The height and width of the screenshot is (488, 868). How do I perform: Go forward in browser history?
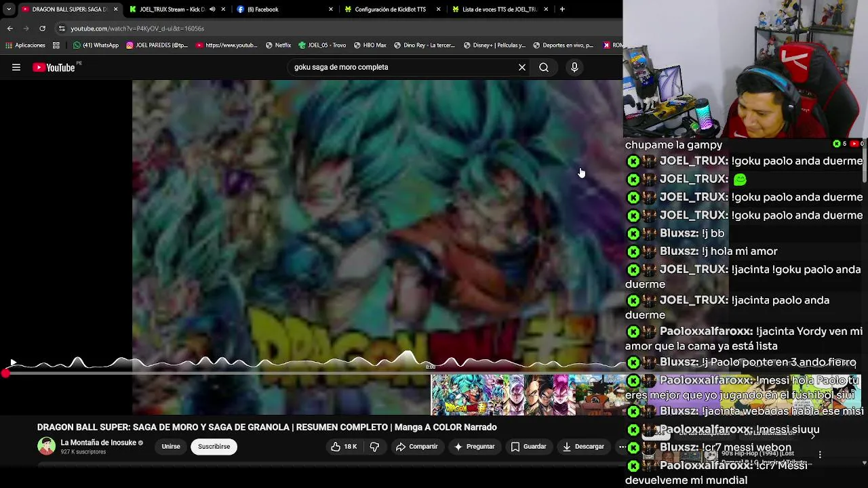pyautogui.click(x=26, y=28)
